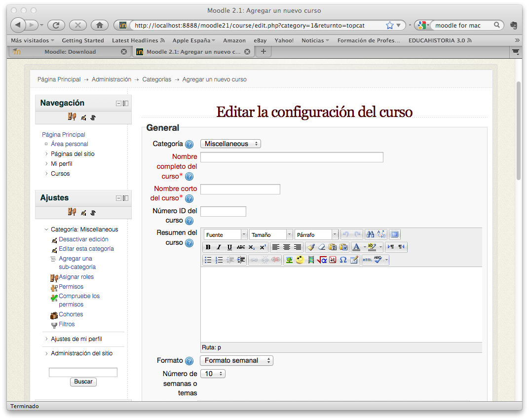Image resolution: width=529 pixels, height=420 pixels.
Task: Toggle strikethrough text formatting
Action: [240, 247]
